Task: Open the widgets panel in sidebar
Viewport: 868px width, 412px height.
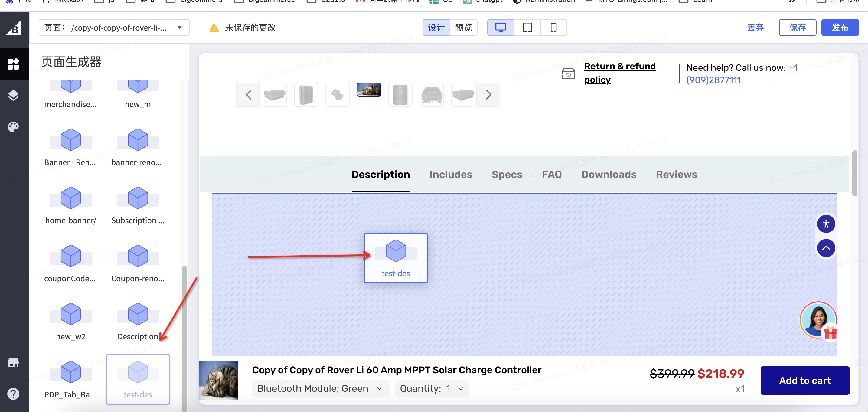Action: 14,64
